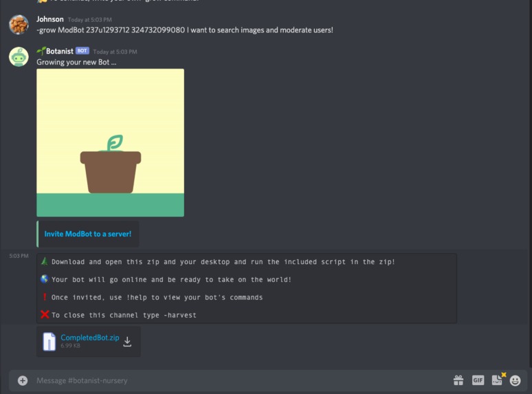This screenshot has height=394, width=532.
Task: Click the globe emoji in the code block
Action: click(45, 279)
